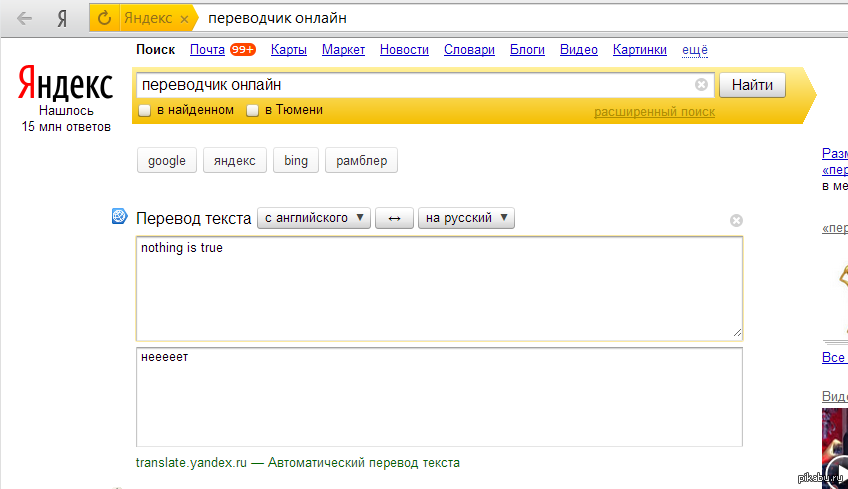Viewport: 848px width, 489px height.
Task: Click the 'Нашлось 15 млн ответов' text
Action: [66, 118]
